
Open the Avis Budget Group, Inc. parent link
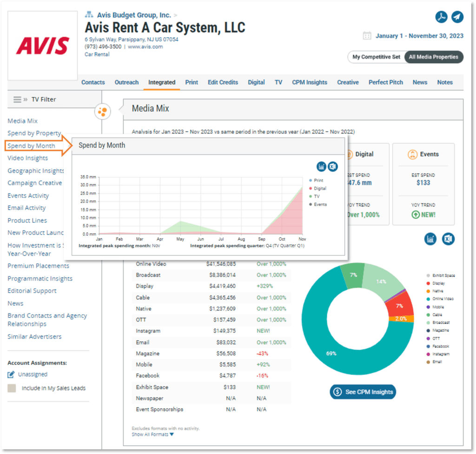(x=134, y=15)
